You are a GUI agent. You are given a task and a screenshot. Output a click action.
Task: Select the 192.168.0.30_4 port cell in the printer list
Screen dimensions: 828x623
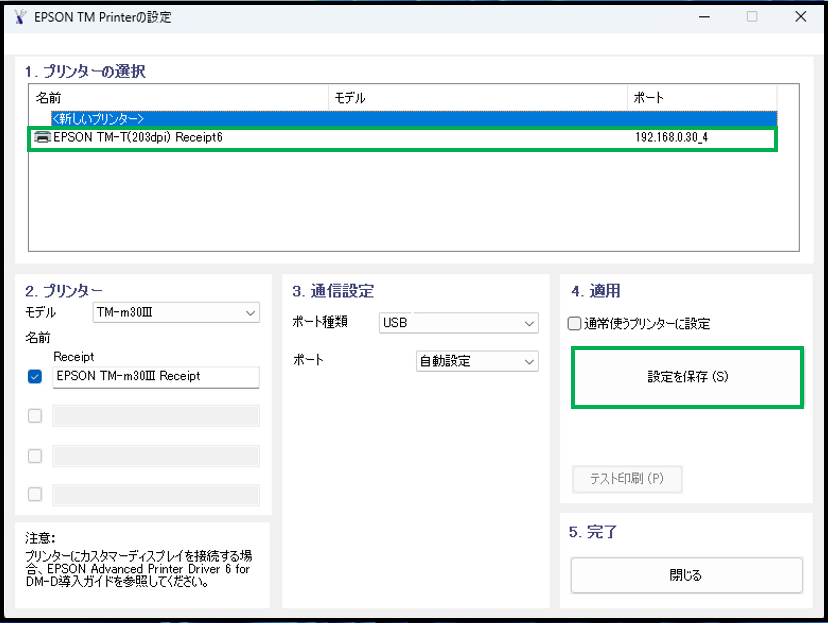tap(671, 137)
